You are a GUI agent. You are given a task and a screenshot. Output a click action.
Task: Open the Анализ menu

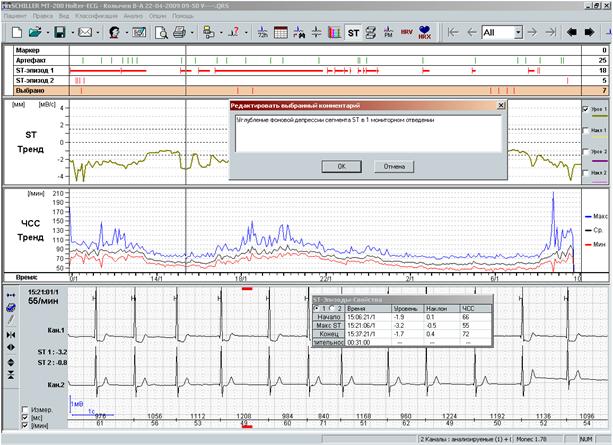click(133, 16)
